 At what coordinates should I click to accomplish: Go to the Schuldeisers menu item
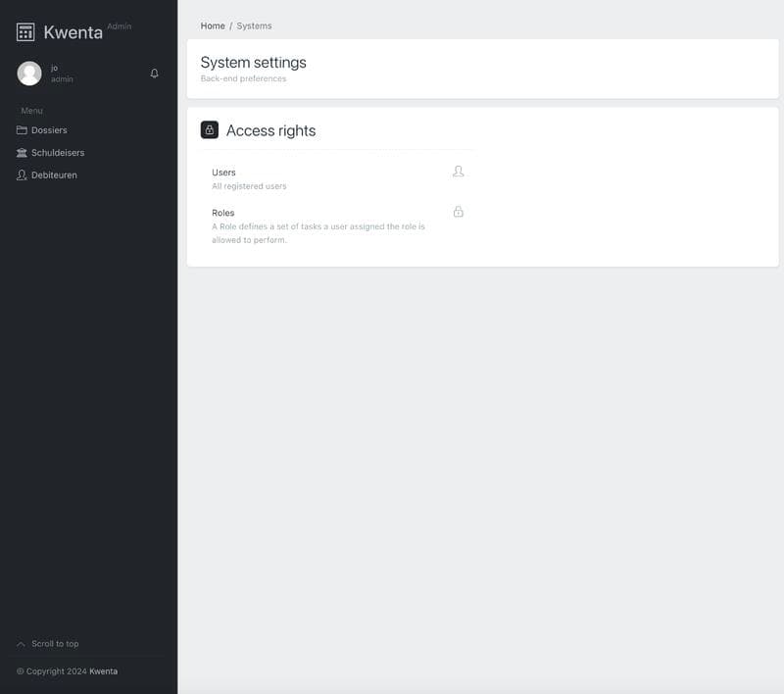[58, 153]
